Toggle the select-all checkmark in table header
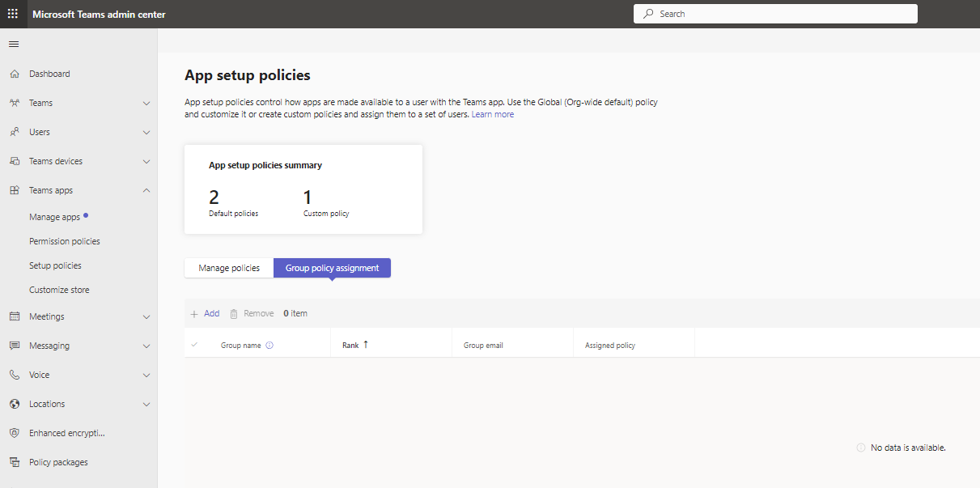This screenshot has height=488, width=980. coord(194,345)
